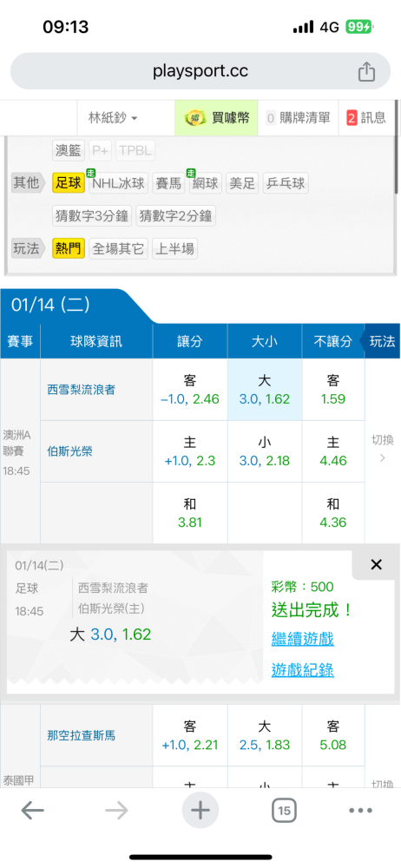
Task: Select the 澳籃 sport tab
Action: point(69,150)
